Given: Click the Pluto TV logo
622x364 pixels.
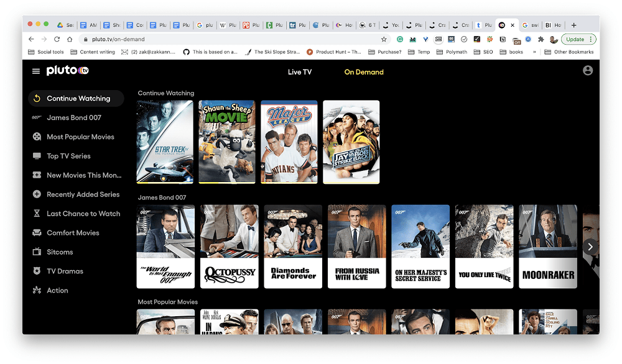Looking at the screenshot, I should point(67,71).
